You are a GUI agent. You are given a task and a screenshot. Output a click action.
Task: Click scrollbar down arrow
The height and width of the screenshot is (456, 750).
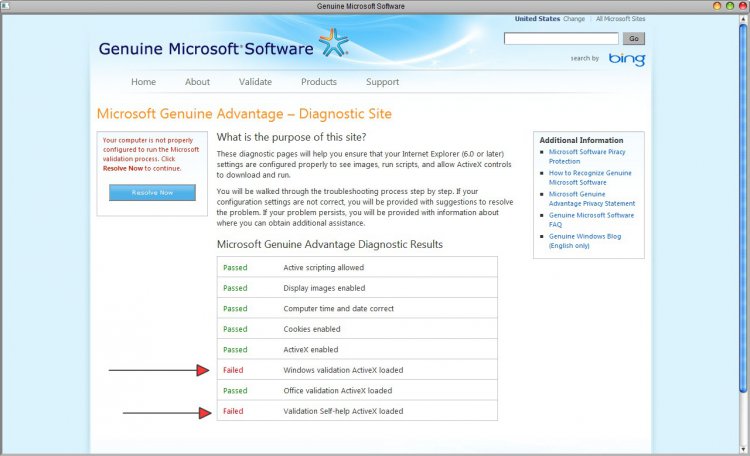[744, 449]
